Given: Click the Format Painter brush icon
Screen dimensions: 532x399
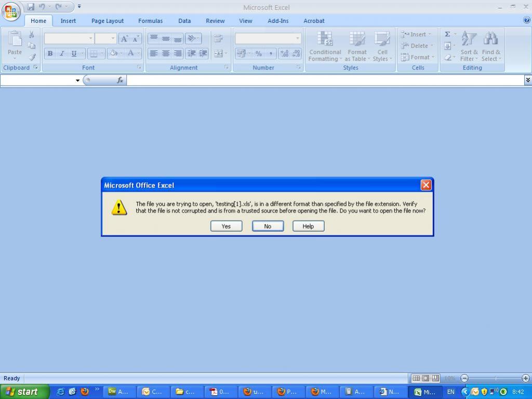Looking at the screenshot, I should click(x=32, y=57).
